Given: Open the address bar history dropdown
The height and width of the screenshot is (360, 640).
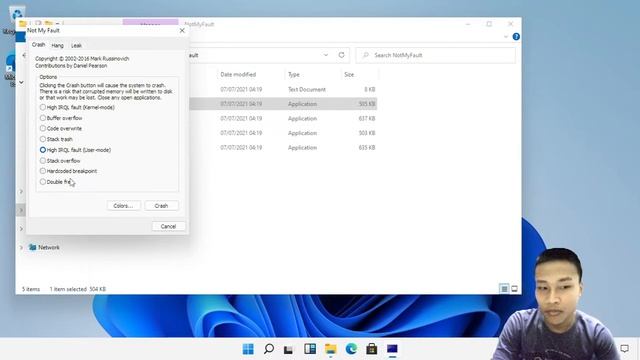Looking at the screenshot, I should [x=326, y=55].
